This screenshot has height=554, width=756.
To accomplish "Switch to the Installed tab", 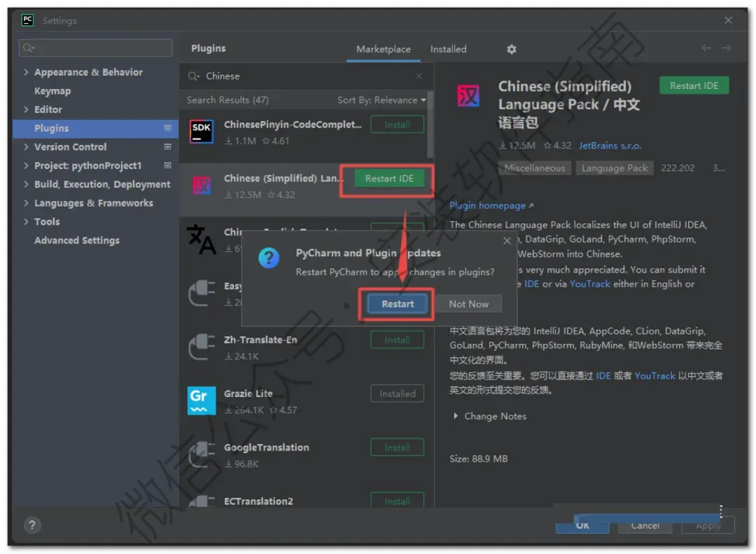I will click(x=449, y=49).
